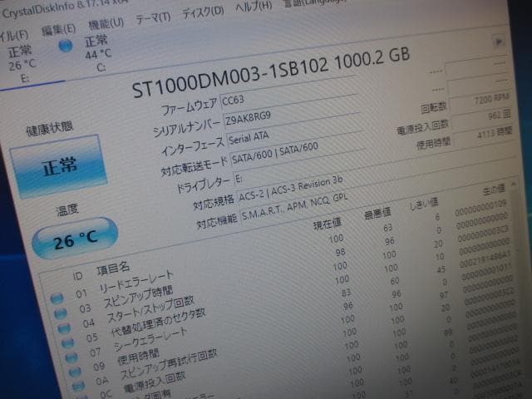532x399 pixels.
Task: Select the シークエラーレート attribute row
Action: [x=290, y=308]
